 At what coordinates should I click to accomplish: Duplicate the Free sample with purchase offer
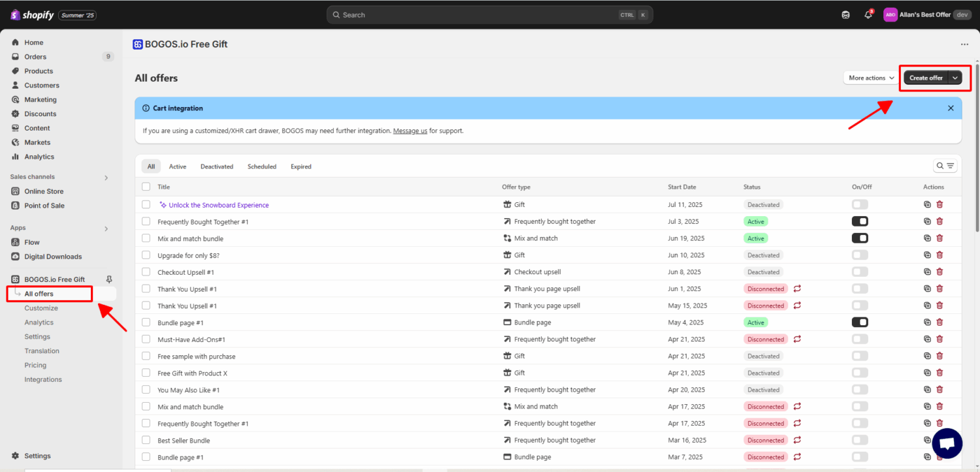point(927,356)
